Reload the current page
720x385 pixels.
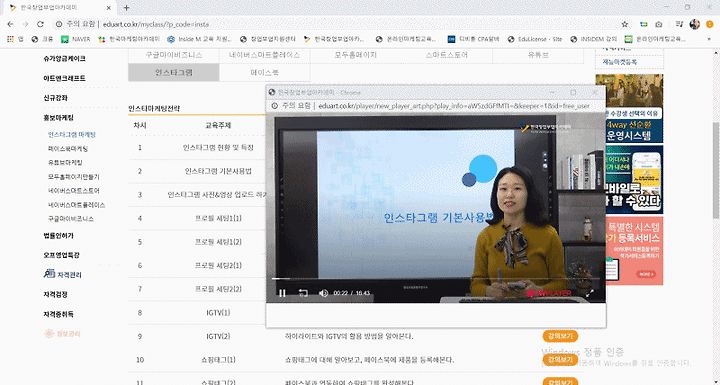click(40, 24)
